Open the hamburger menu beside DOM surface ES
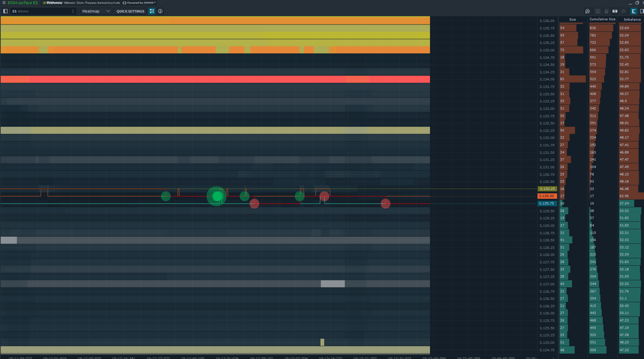Screen dimensions: 644x359 (x=4, y=3)
